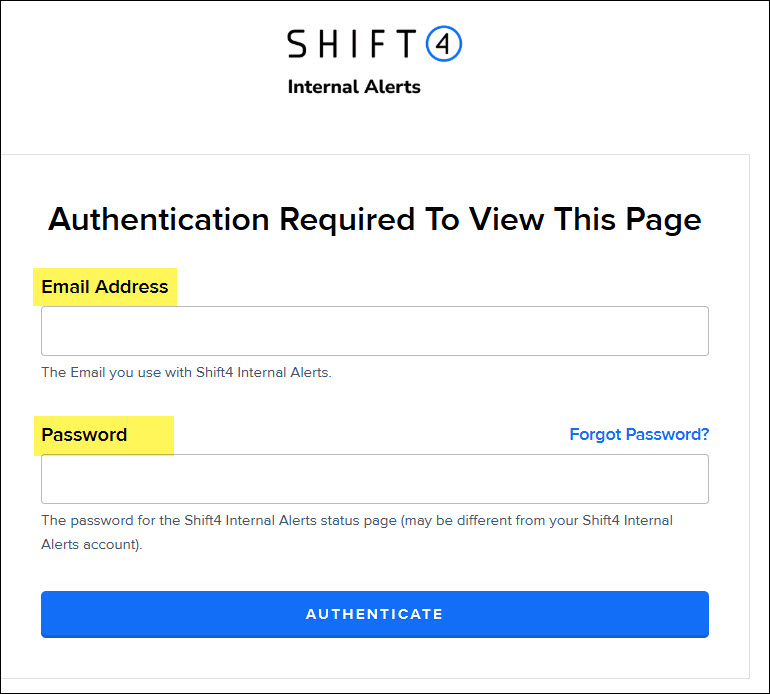770x694 pixels.
Task: Open the Forgot Password? link
Action: click(639, 434)
